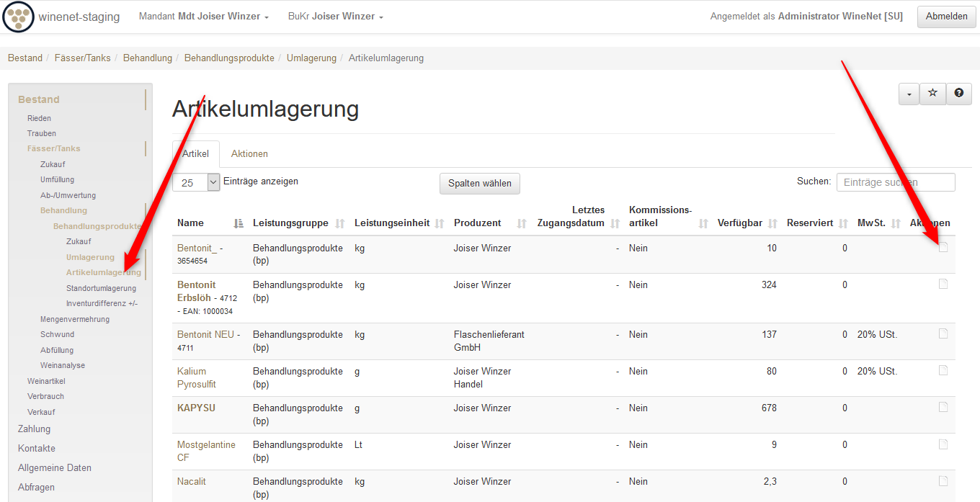Switch to the Aktionen tab

(249, 154)
